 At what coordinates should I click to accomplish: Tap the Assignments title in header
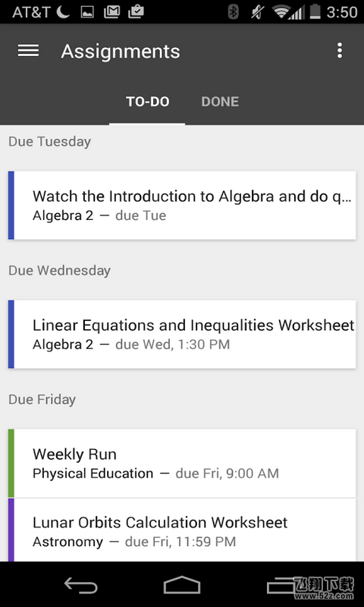[x=121, y=52]
